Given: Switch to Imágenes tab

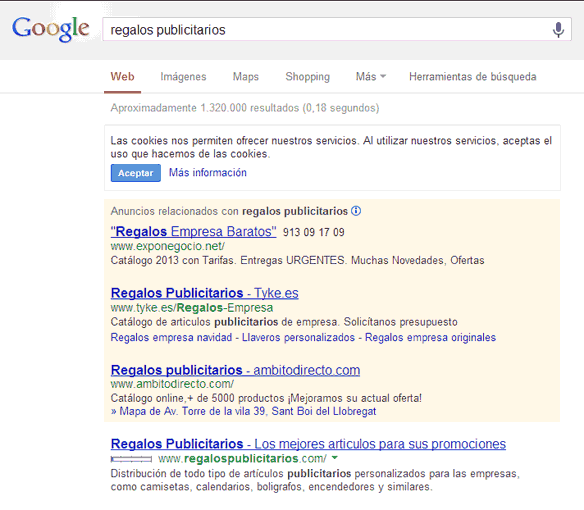Looking at the screenshot, I should click(x=183, y=77).
